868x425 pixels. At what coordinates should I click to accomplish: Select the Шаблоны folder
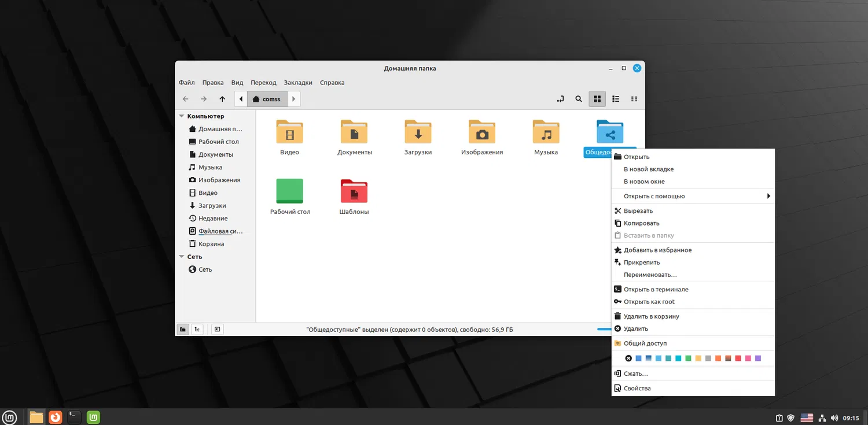point(354,197)
